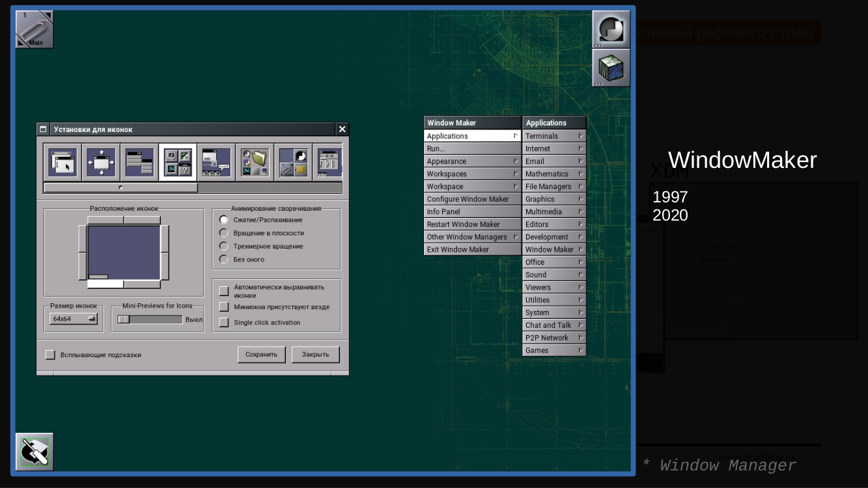868x488 pixels.
Task: Open the Editors submenu in Applications
Action: (x=554, y=224)
